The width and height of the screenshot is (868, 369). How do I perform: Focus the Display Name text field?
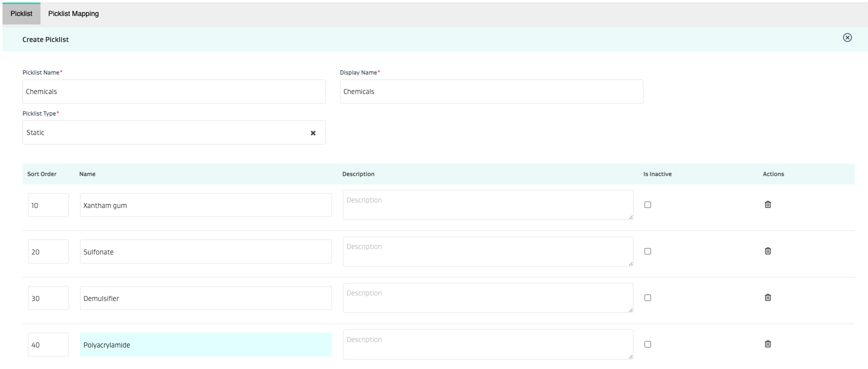pos(491,91)
